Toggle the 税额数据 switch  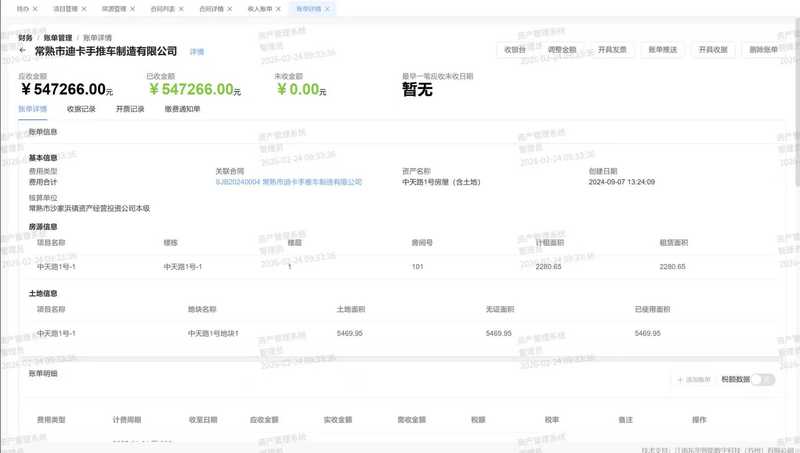[x=763, y=380]
